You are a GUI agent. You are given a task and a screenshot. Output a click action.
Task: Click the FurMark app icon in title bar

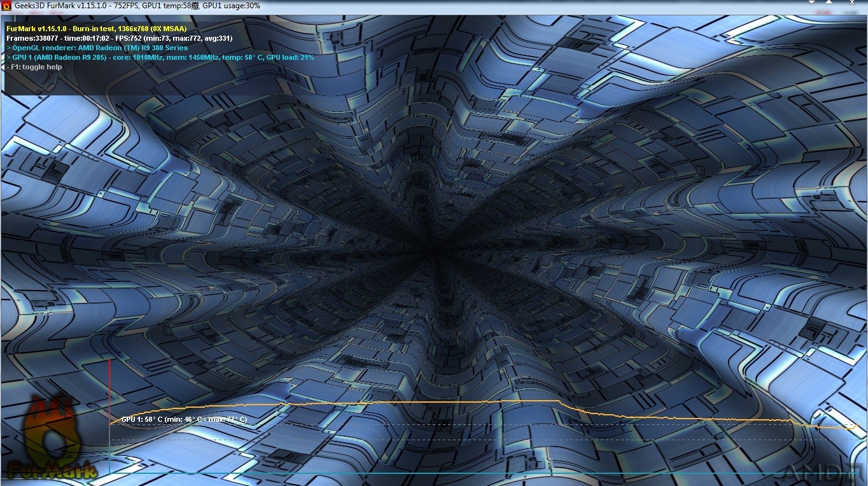pyautogui.click(x=6, y=6)
